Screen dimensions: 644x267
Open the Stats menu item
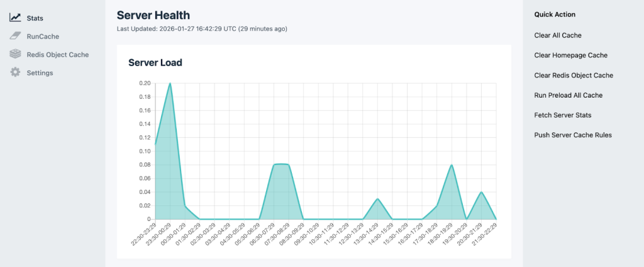[35, 18]
